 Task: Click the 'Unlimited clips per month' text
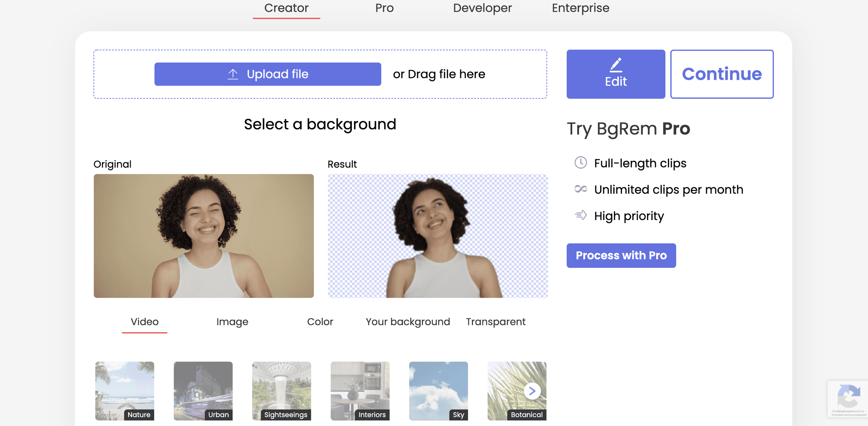tap(668, 189)
